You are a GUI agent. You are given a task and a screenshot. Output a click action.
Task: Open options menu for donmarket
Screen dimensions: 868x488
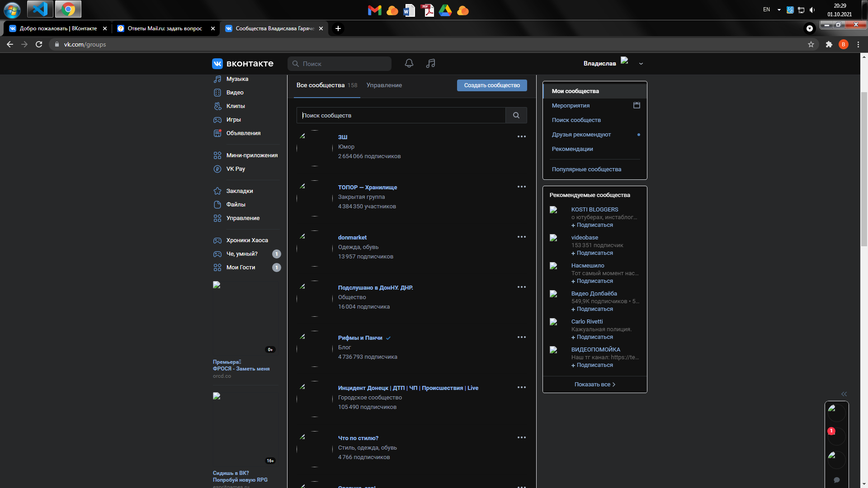(x=521, y=237)
